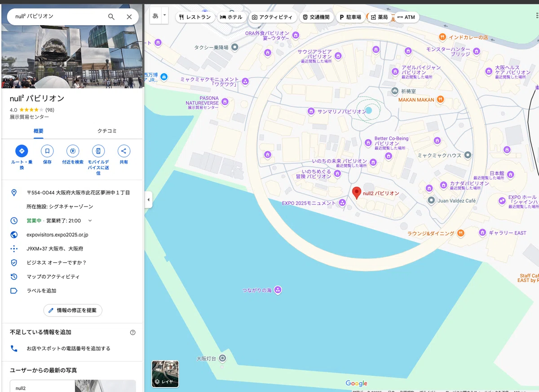Filter by アクティビティ chip
This screenshot has width=539, height=392.
point(272,17)
